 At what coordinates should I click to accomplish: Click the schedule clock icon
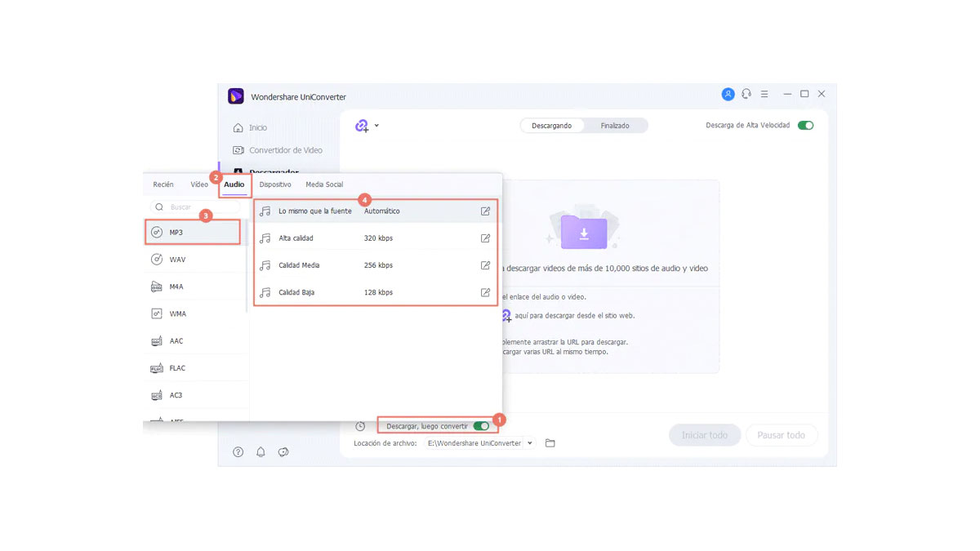tap(360, 426)
